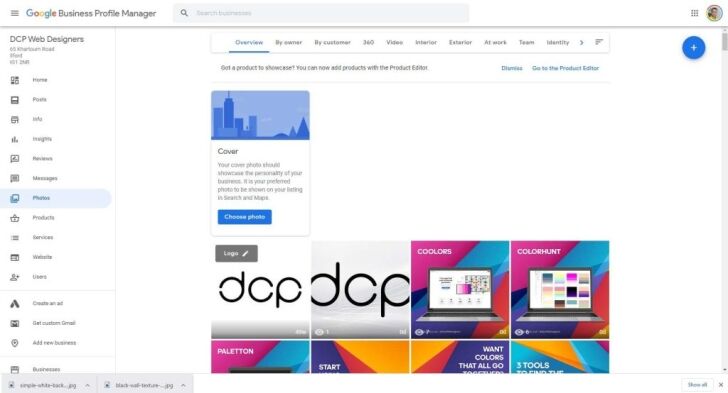The height and width of the screenshot is (393, 728).
Task: Open the COLORHUNT photo thumbnail
Action: pos(560,289)
